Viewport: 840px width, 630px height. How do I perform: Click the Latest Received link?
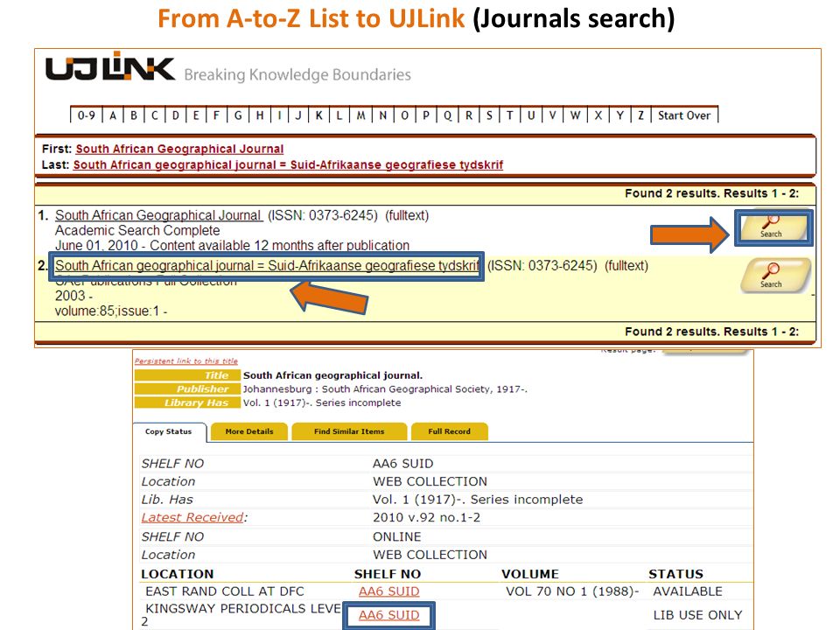[x=192, y=517]
